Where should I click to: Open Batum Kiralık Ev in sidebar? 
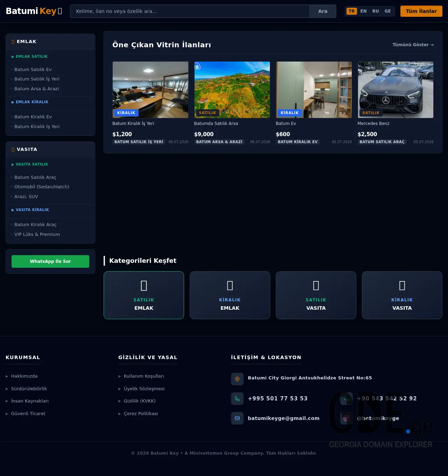coord(33,117)
